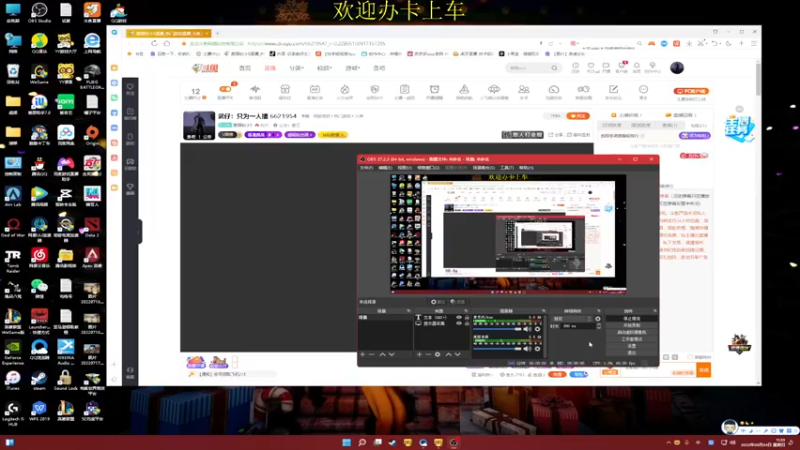Open Settings from the OBS controls panel
This screenshot has width=800, height=450.
(x=632, y=346)
